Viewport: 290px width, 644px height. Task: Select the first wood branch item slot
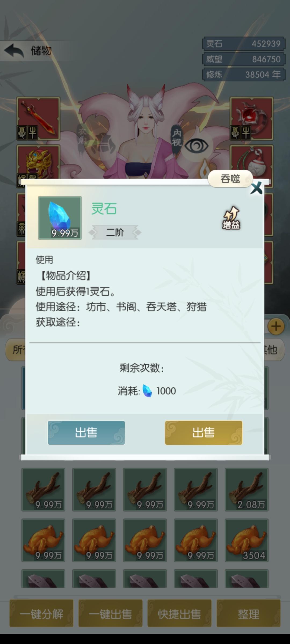[43, 489]
